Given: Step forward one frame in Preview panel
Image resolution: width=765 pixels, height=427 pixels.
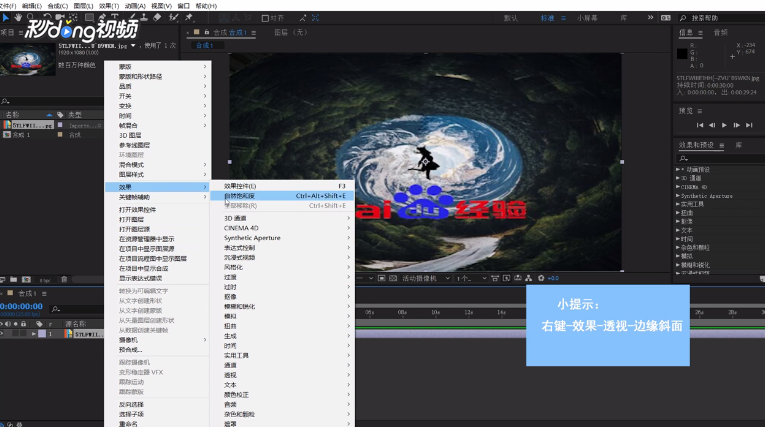Looking at the screenshot, I should (x=737, y=125).
